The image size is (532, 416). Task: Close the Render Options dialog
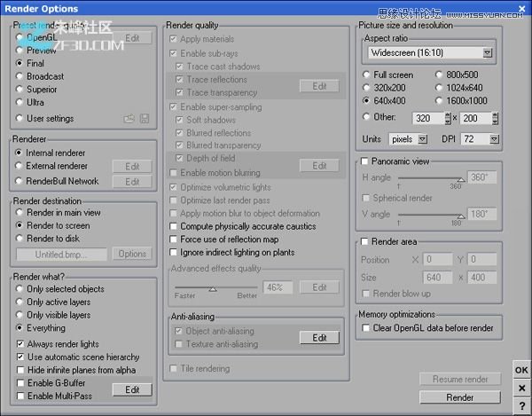pyautogui.click(x=522, y=8)
